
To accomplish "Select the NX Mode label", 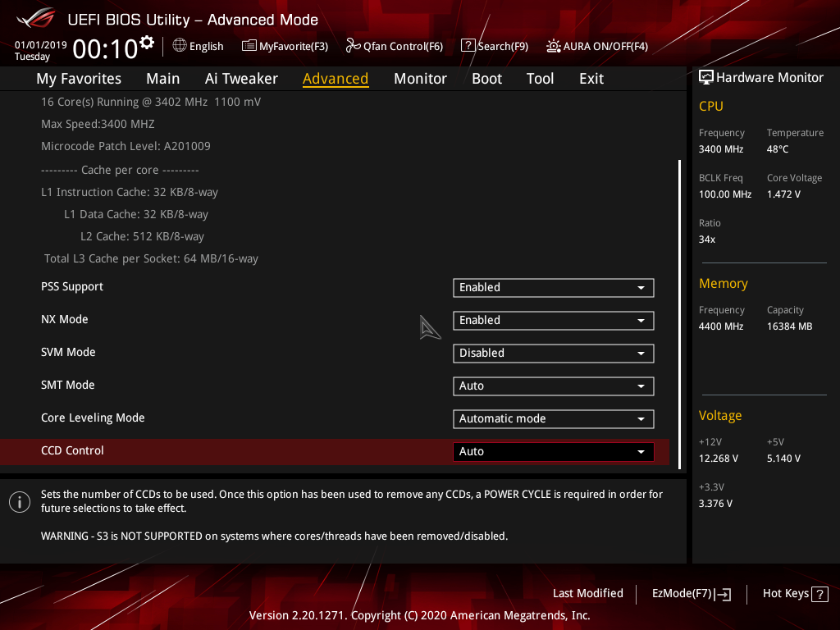I will tap(64, 319).
